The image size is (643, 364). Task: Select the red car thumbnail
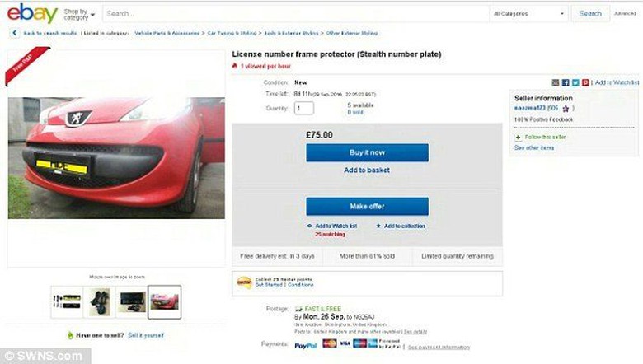point(164,301)
